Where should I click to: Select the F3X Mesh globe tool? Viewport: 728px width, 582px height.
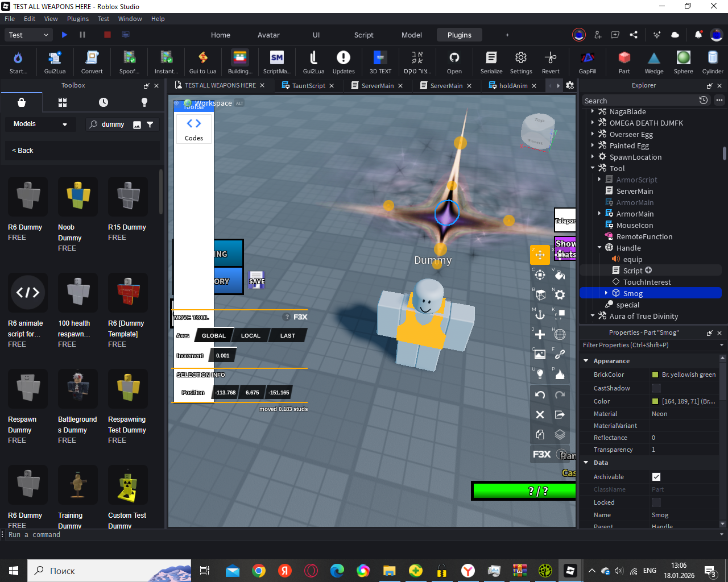pos(560,335)
